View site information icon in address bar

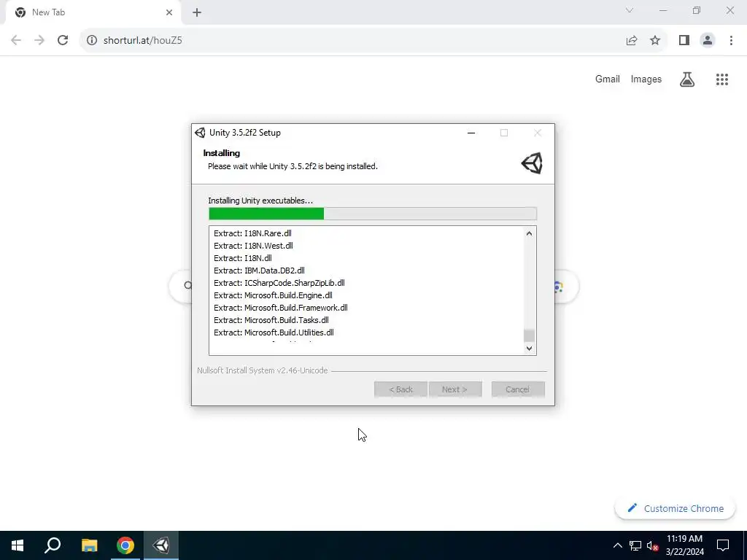coord(91,41)
